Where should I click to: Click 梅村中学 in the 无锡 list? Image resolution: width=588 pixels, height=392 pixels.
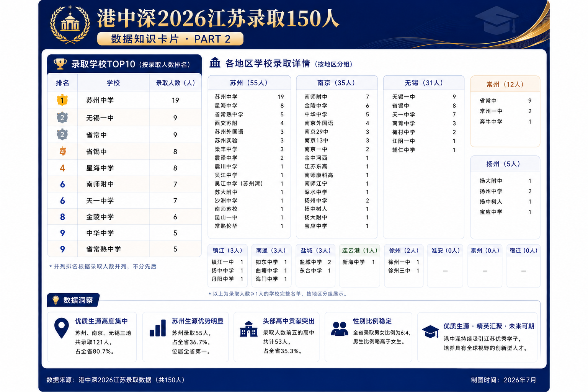click(403, 132)
